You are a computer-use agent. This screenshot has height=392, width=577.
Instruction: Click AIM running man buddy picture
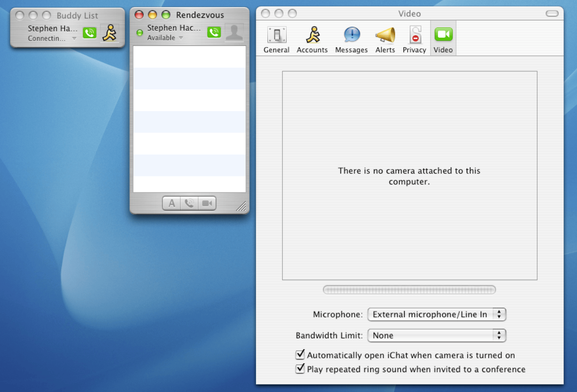point(110,33)
